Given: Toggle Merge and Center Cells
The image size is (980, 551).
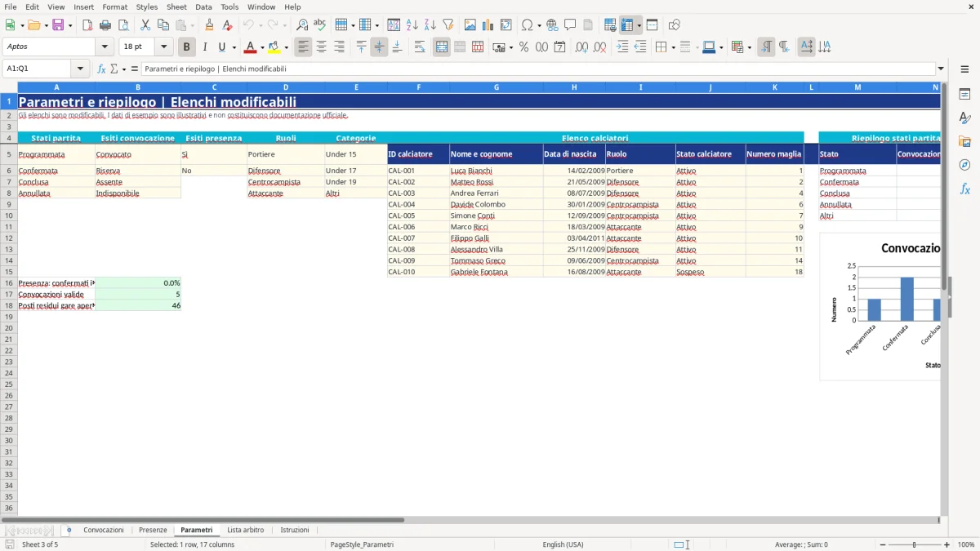Looking at the screenshot, I should pyautogui.click(x=442, y=47).
